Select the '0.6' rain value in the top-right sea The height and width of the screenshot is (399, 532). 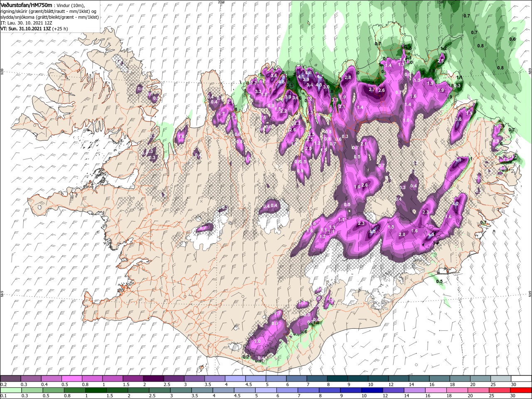click(512, 39)
